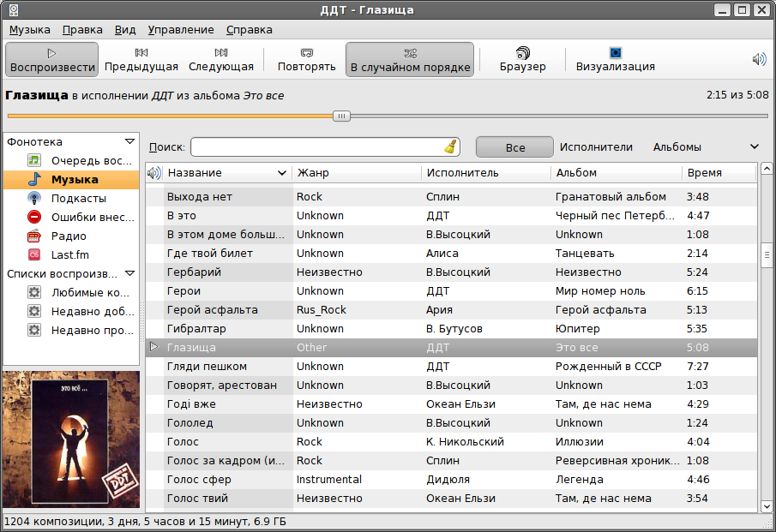Expand the search filter options chevron
This screenshot has width=776, height=532.
(755, 146)
